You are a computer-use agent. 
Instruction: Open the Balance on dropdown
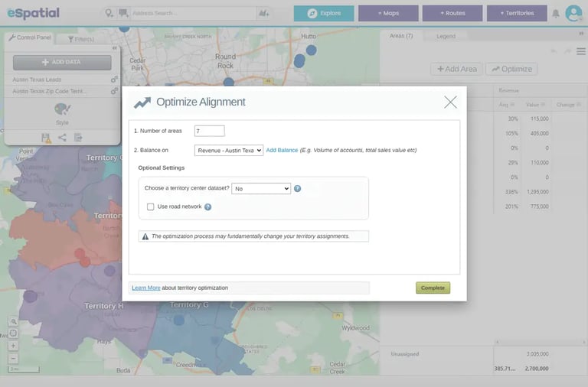coord(229,150)
